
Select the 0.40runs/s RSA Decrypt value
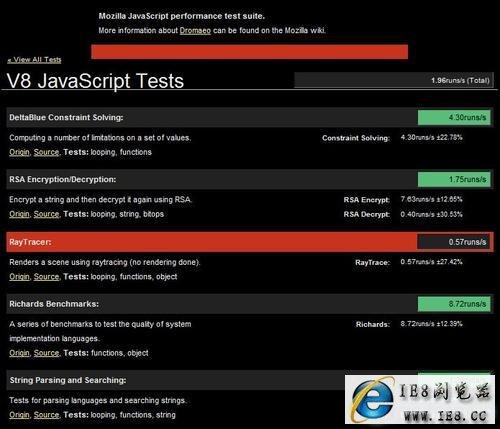(431, 214)
